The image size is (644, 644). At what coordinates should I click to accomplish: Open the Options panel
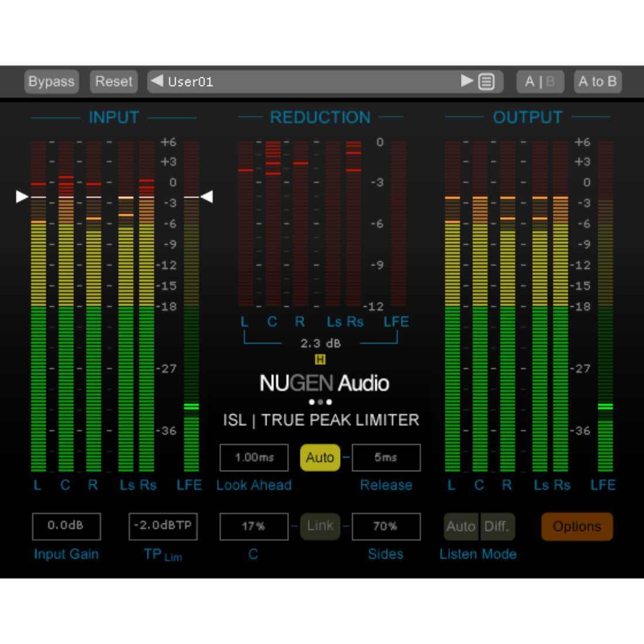577,526
